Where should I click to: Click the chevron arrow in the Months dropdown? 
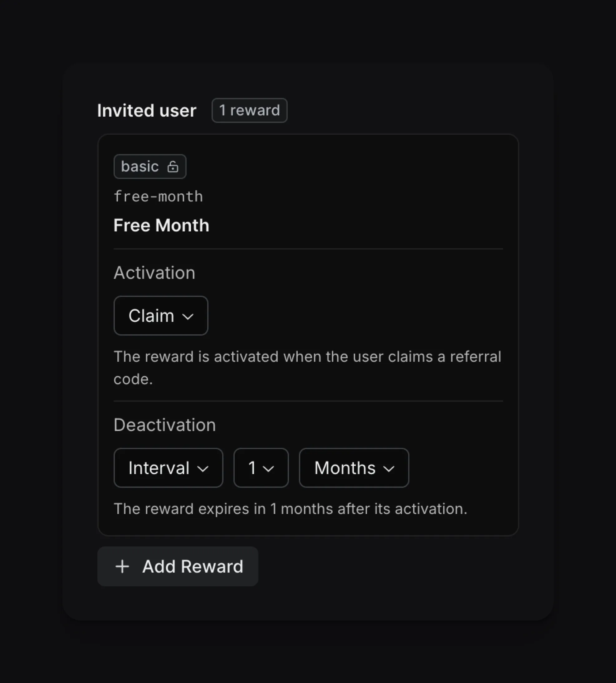(389, 468)
